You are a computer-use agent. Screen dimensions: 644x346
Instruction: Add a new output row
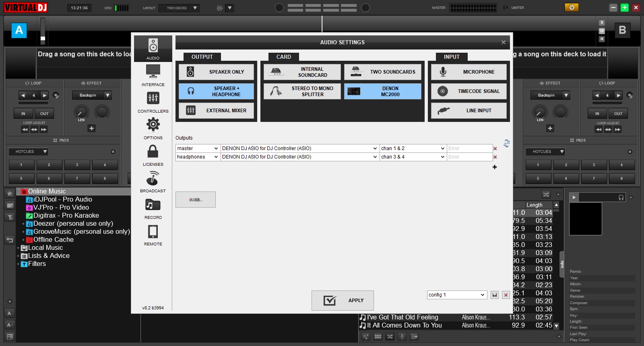click(495, 167)
